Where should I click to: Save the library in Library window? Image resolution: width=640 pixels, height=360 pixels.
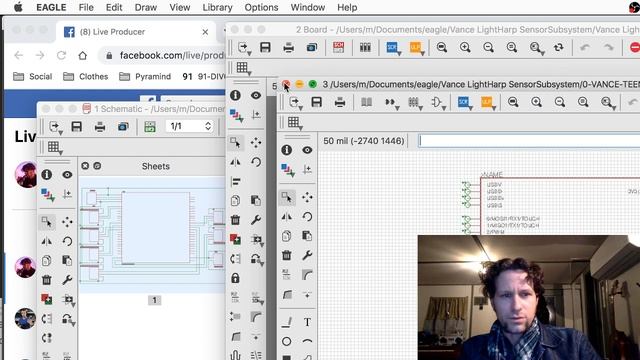pyautogui.click(x=317, y=102)
